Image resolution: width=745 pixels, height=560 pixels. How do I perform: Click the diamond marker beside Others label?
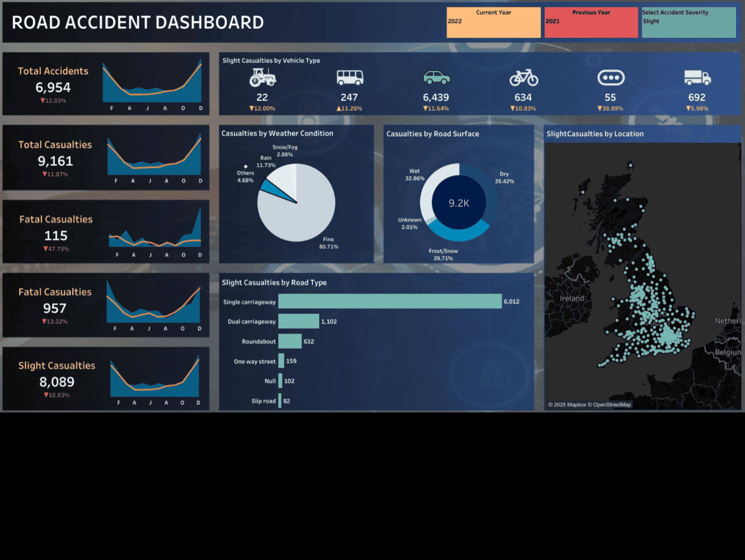click(x=246, y=166)
